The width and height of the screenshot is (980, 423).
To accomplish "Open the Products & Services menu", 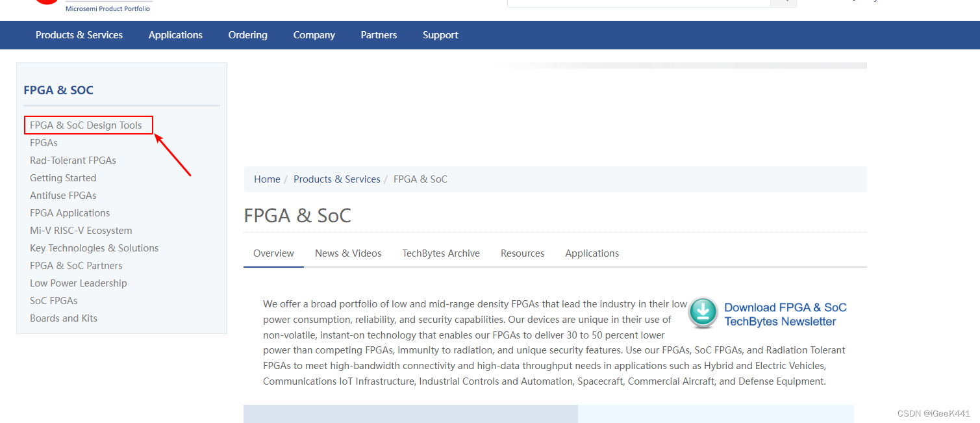I will pos(79,35).
